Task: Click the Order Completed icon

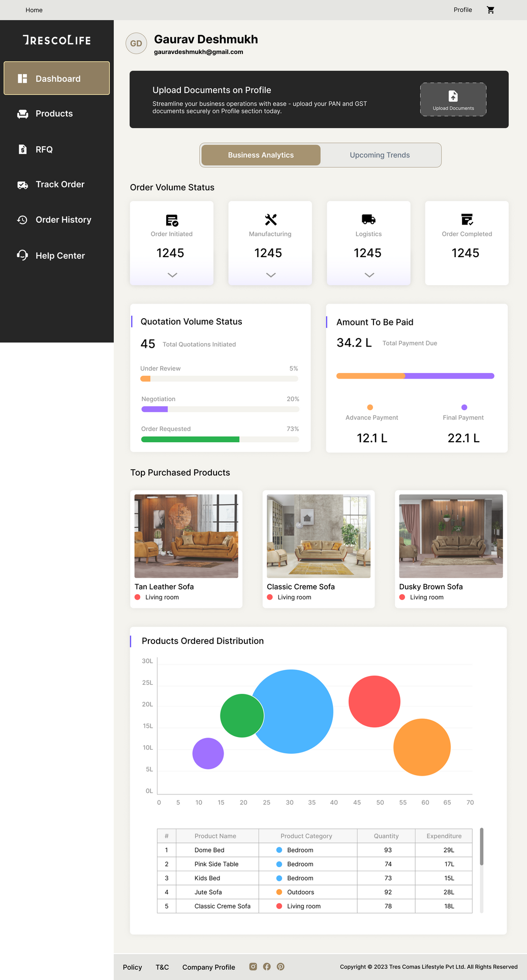Action: pos(467,220)
